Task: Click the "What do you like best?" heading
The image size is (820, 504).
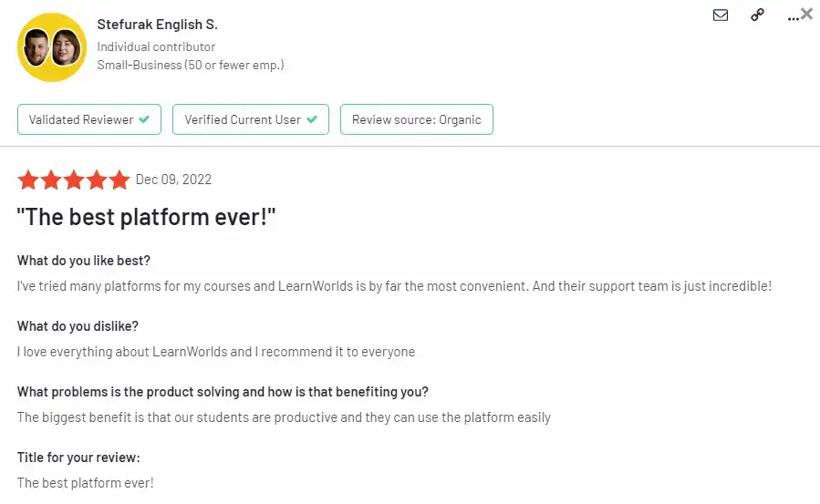Action: click(84, 261)
